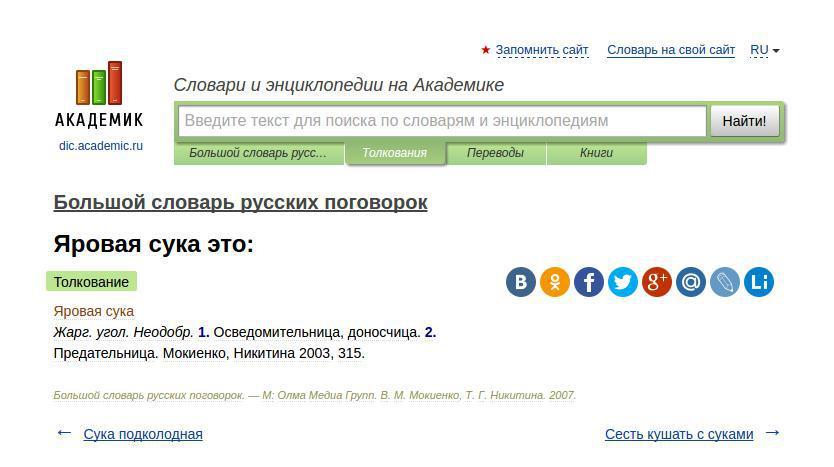Screen dimensions: 834x467
Task: Open the dic.academic.ru link
Action: click(101, 146)
